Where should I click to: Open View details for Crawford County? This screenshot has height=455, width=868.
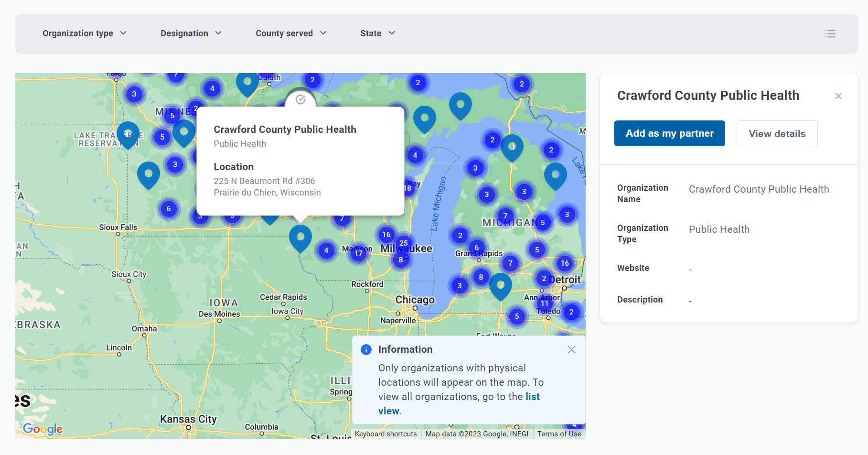777,134
